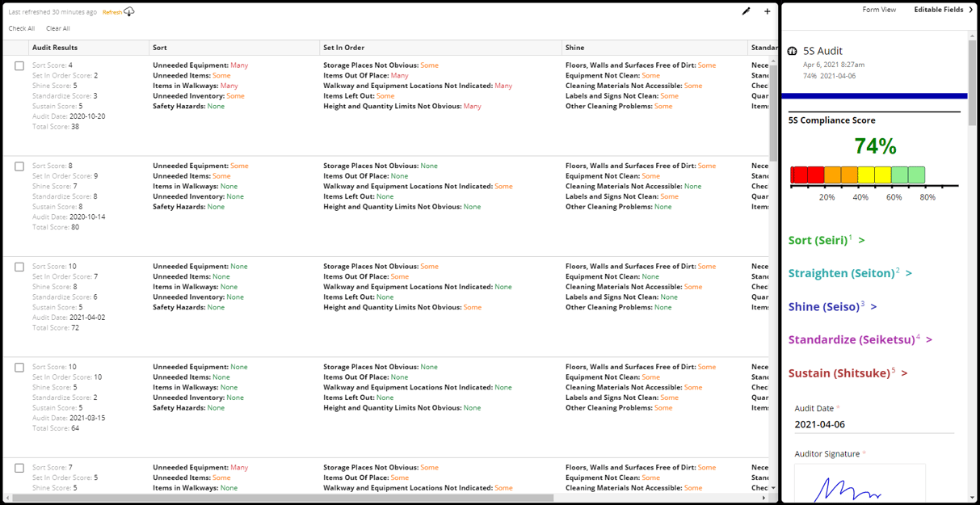Click the circular refresh arrow icon
980x505 pixels.
tap(129, 12)
